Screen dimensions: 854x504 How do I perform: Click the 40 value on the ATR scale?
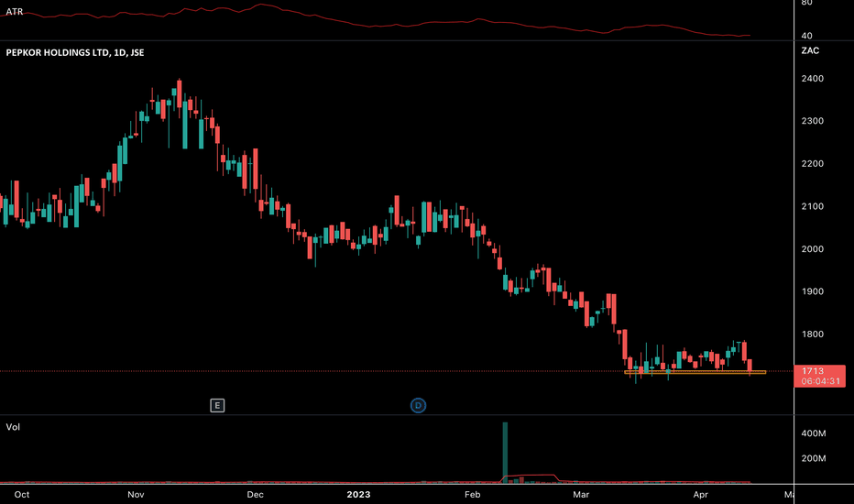coord(806,36)
